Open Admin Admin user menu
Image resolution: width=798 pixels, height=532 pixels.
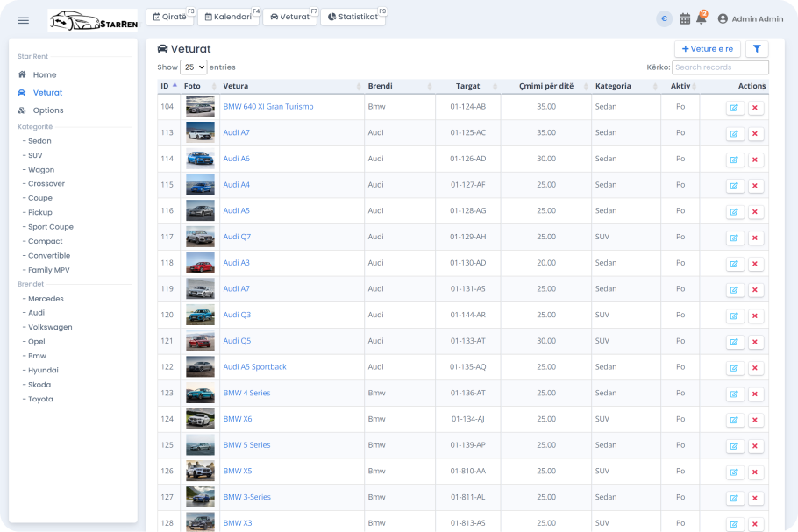coord(751,18)
